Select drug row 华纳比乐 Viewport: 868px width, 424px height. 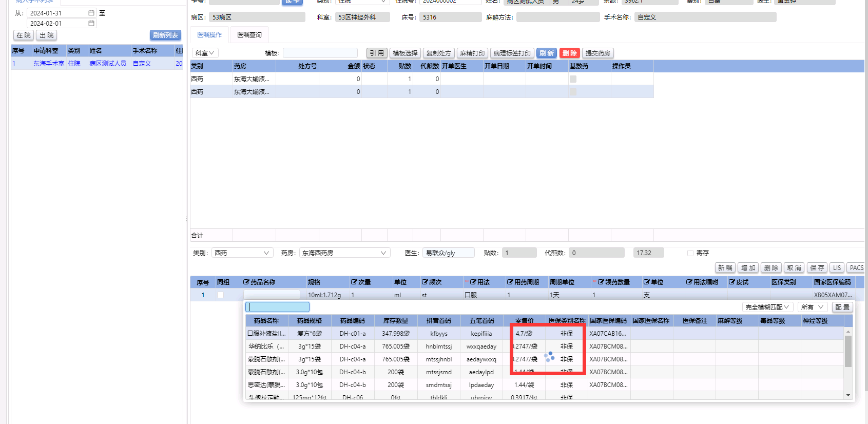click(544, 346)
